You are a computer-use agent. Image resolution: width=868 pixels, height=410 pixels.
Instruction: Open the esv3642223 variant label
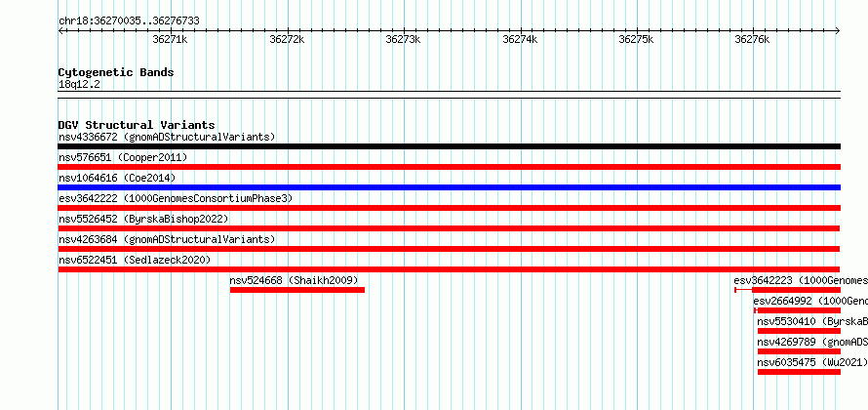(x=801, y=280)
